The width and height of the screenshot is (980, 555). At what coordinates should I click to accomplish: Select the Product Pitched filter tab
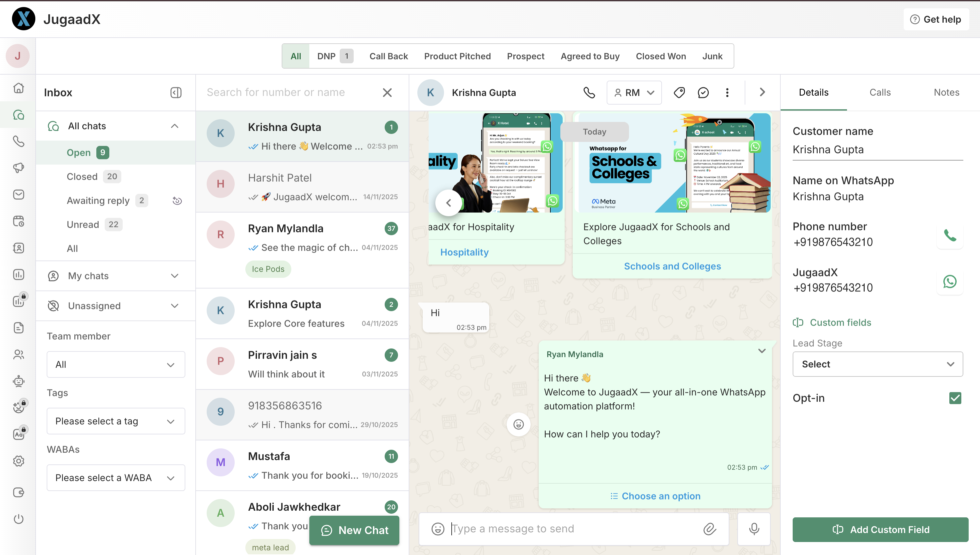(x=457, y=56)
